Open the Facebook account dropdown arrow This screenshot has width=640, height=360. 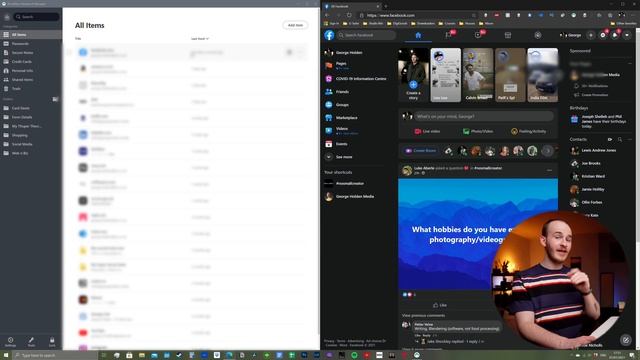627,35
